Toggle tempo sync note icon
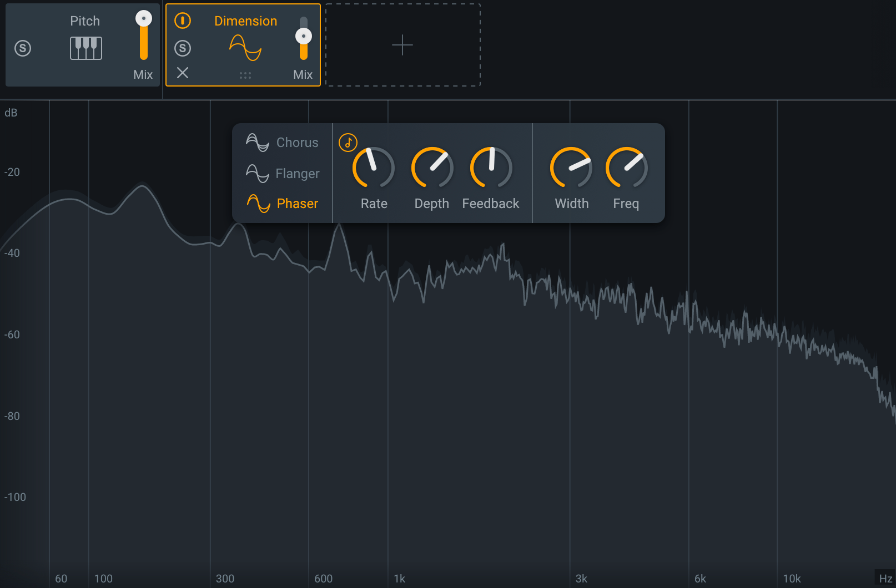The image size is (896, 588). [x=348, y=143]
